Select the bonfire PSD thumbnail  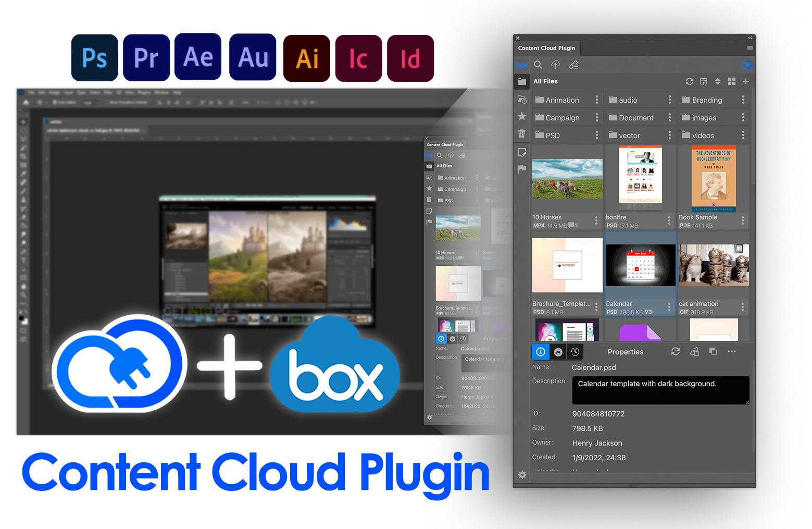640,179
